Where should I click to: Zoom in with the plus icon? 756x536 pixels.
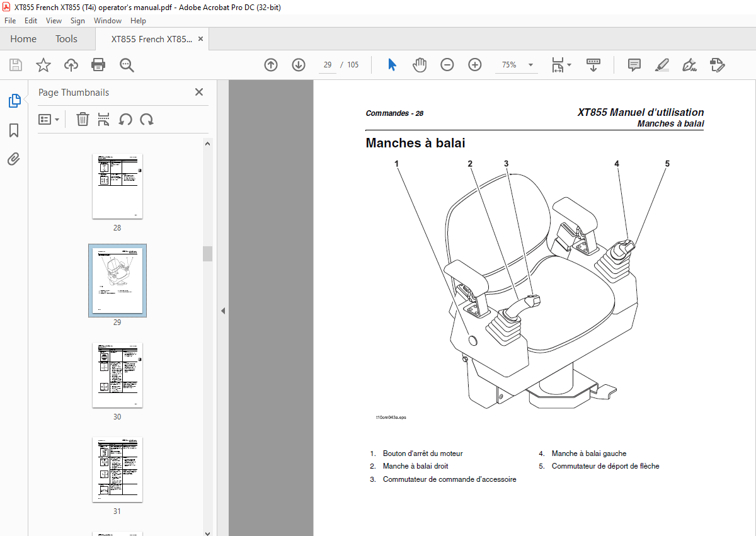pos(475,65)
